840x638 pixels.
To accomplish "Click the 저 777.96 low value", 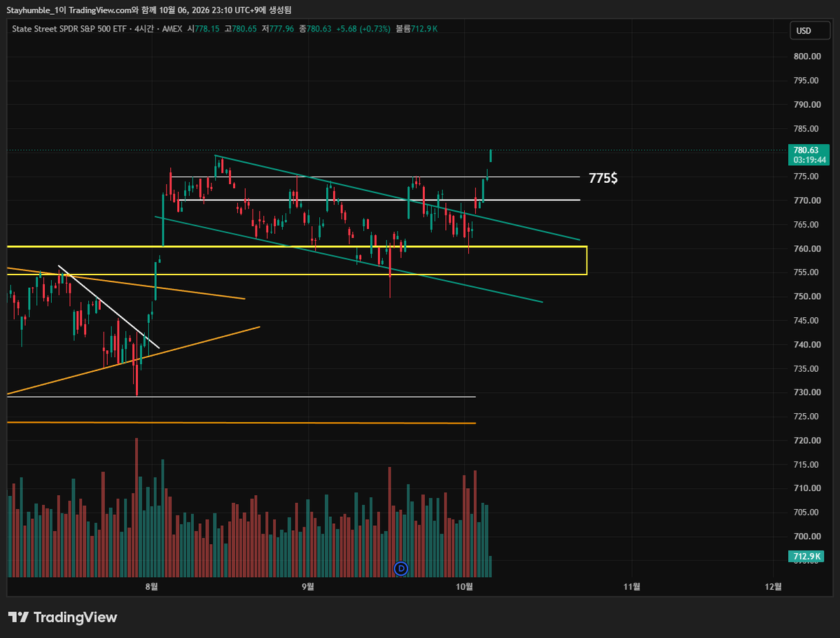I will (x=279, y=29).
